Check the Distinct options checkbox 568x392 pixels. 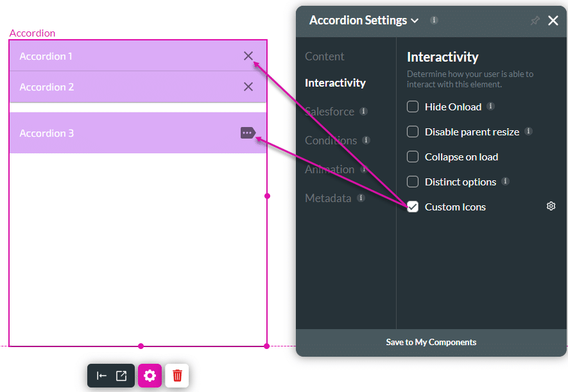pyautogui.click(x=413, y=182)
